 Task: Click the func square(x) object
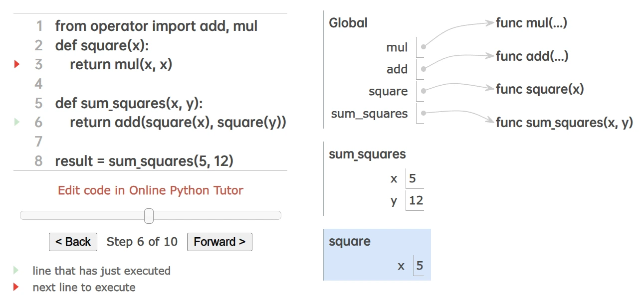539,89
